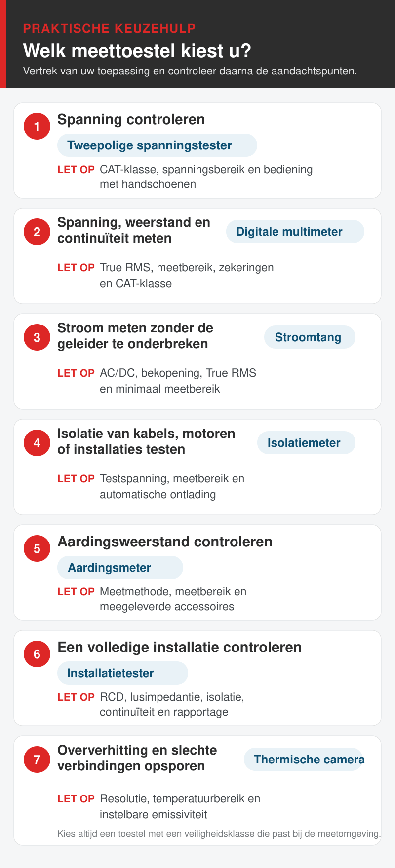Image resolution: width=395 pixels, height=868 pixels.
Task: Click the heading Spanning controleren
Action: [131, 120]
